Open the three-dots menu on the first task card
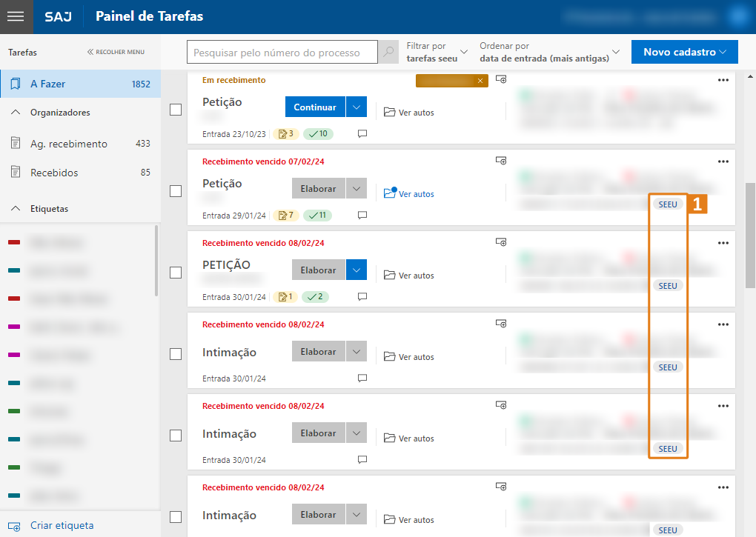756x537 pixels. point(723,80)
